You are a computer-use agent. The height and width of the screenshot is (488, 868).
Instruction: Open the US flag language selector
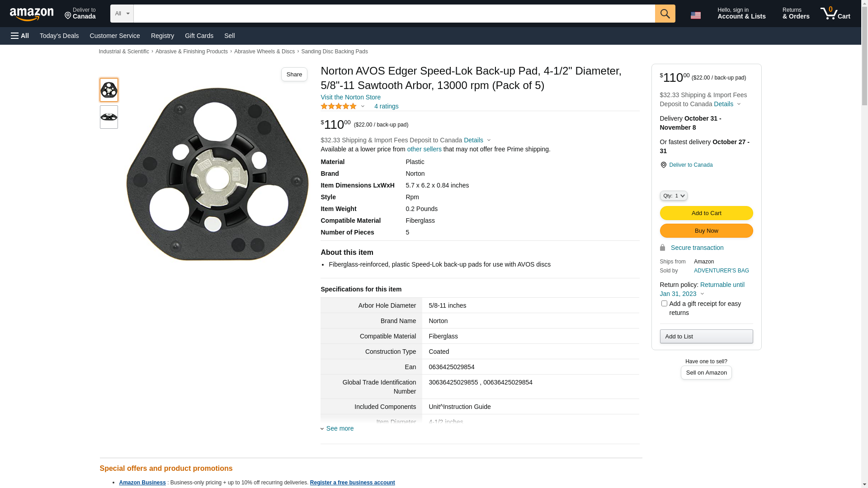[x=696, y=15]
